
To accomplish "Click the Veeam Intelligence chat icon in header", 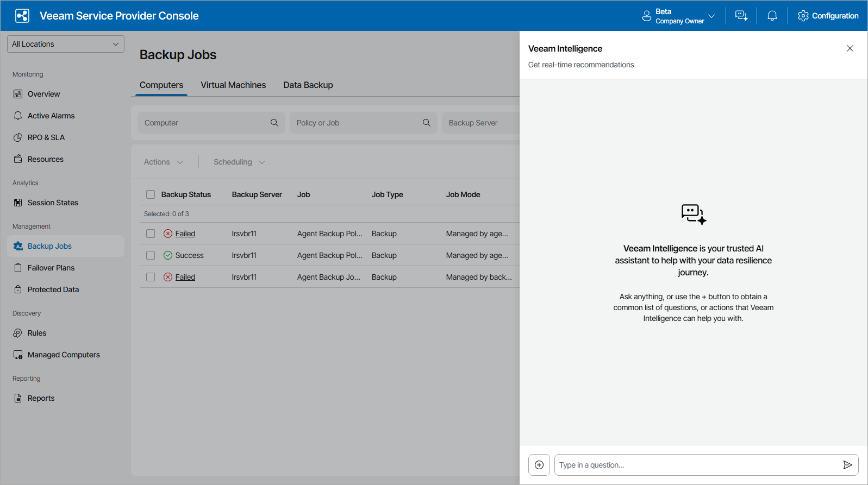I will pyautogui.click(x=741, y=16).
